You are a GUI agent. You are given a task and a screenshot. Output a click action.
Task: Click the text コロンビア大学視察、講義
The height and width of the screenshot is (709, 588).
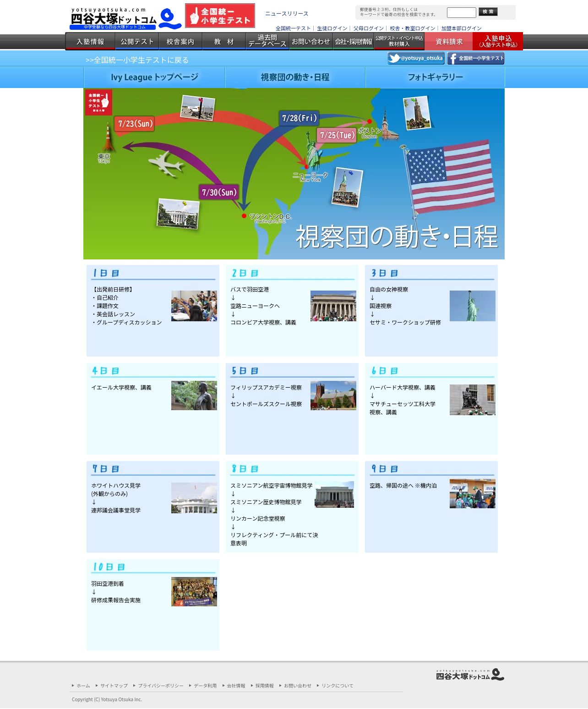coord(263,323)
